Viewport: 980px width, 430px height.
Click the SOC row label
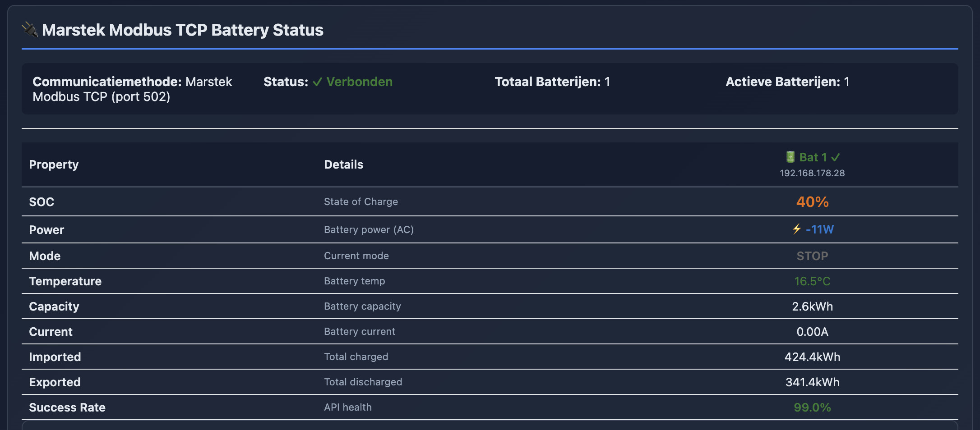(x=42, y=202)
